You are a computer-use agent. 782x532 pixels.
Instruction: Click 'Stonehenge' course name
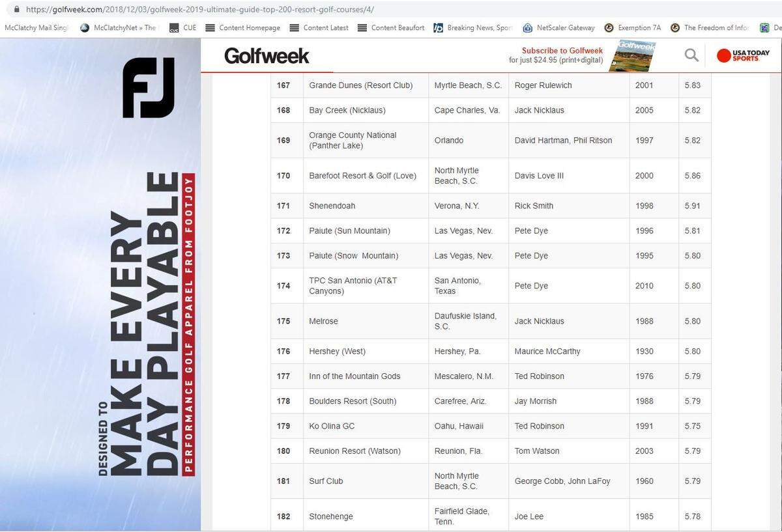click(331, 516)
